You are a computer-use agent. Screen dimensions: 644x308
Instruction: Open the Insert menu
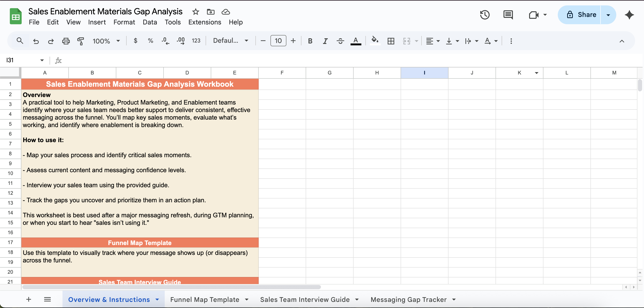pyautogui.click(x=97, y=22)
